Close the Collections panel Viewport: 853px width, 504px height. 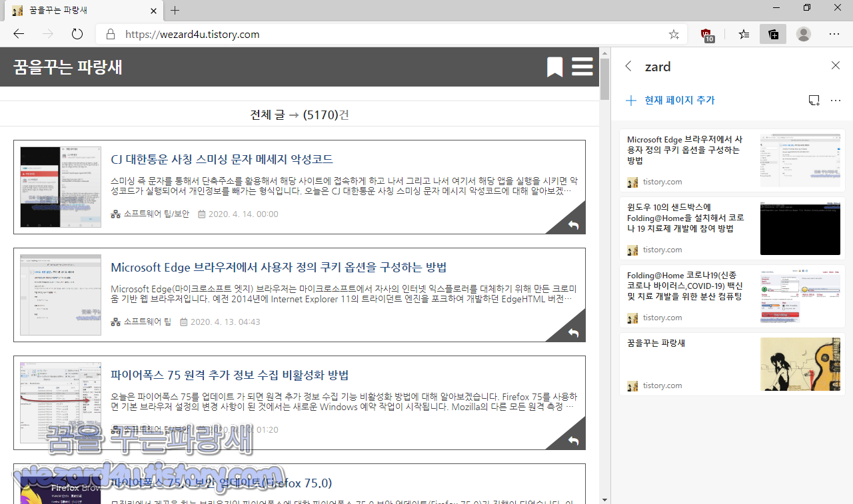click(x=836, y=65)
